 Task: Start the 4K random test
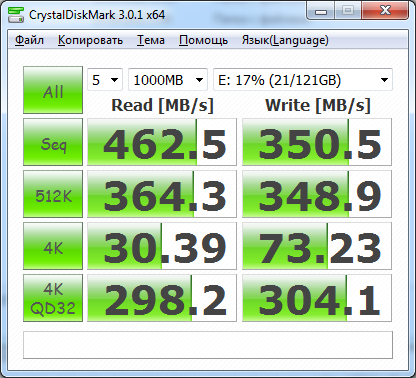[x=53, y=246]
